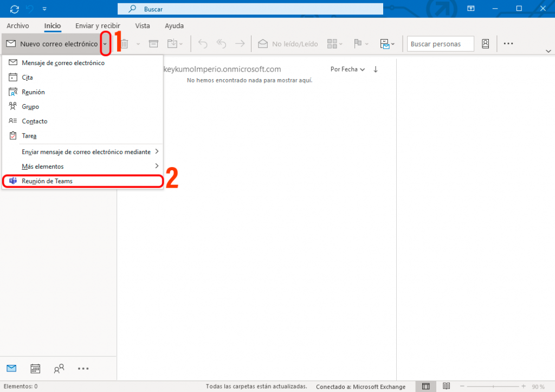Select the Ayuda tab
555x392 pixels.
(174, 25)
